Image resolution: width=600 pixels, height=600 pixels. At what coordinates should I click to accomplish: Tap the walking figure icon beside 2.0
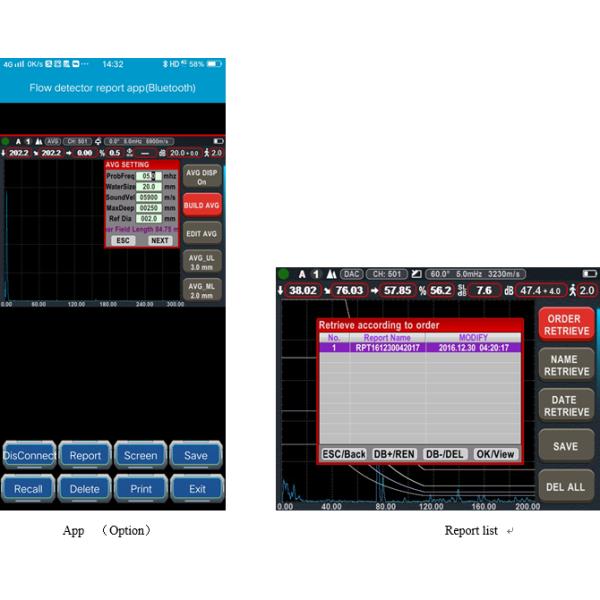pyautogui.click(x=573, y=291)
